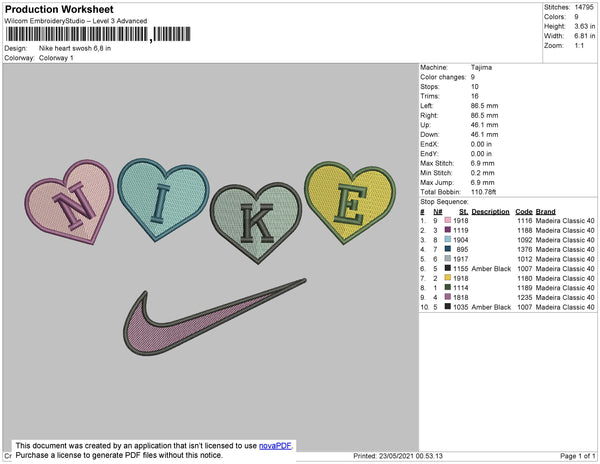600x464 pixels.
Task: Click 'Madeira Classic 40' in stop row 1
Action: [565, 221]
